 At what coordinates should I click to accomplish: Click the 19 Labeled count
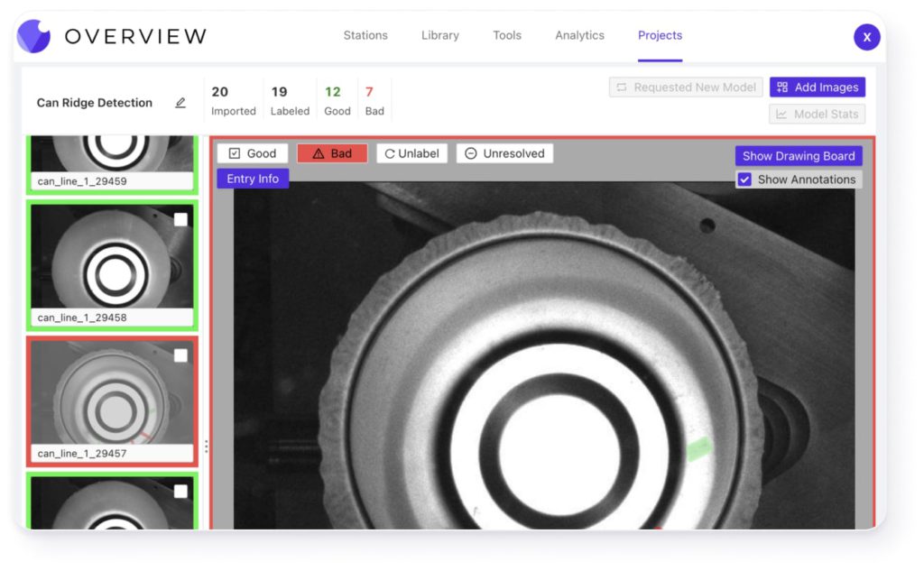[290, 101]
